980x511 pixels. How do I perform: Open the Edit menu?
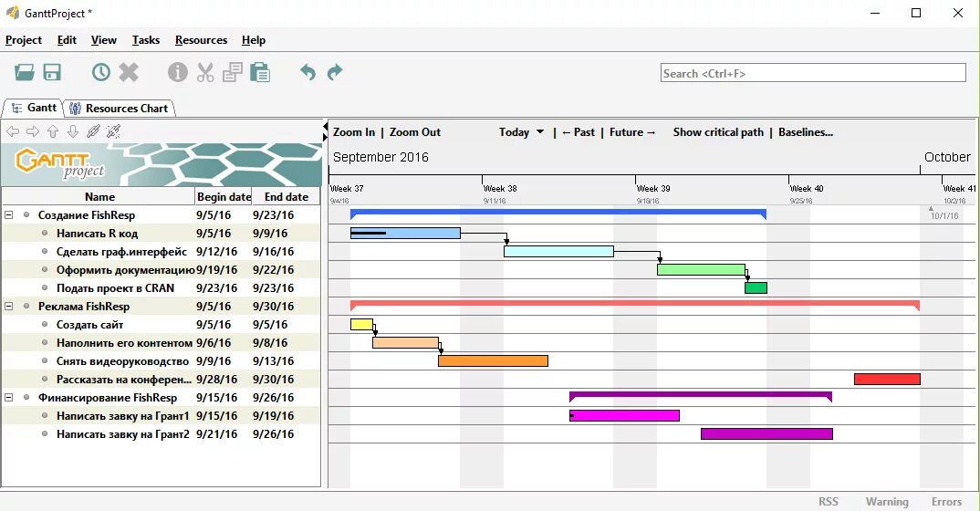pos(67,40)
